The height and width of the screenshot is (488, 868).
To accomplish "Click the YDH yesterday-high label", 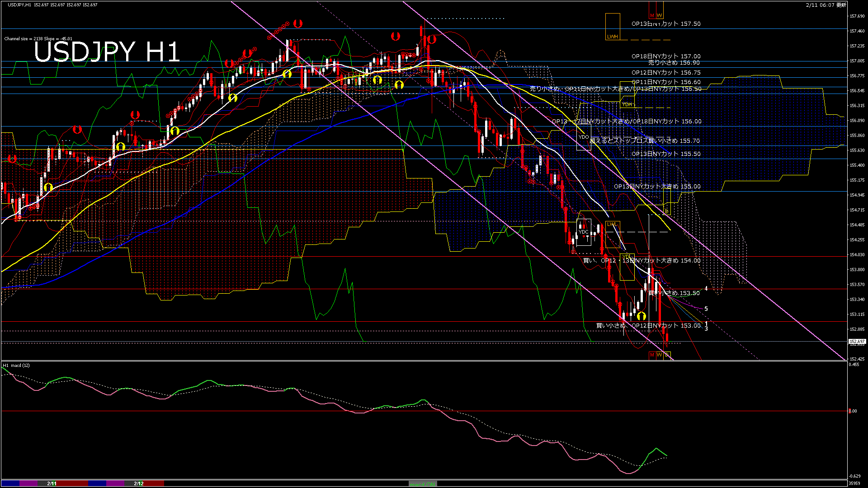I will (x=627, y=104).
